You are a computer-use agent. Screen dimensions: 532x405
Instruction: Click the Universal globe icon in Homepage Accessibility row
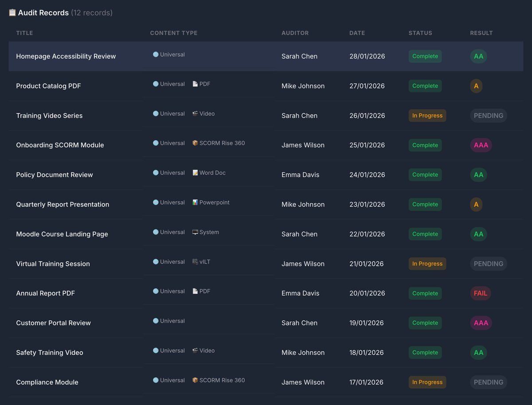[x=156, y=55]
